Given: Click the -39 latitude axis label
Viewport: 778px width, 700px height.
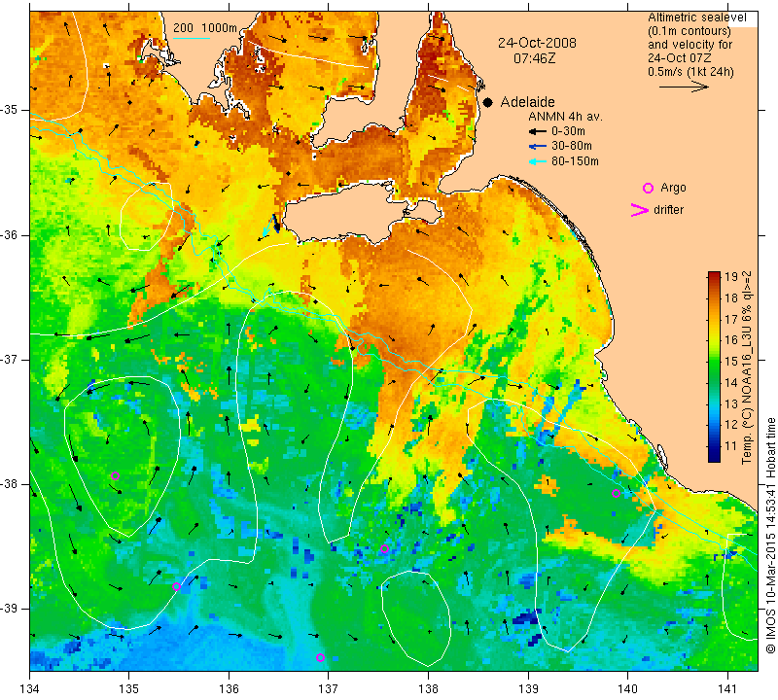Looking at the screenshot, I should coord(10,609).
